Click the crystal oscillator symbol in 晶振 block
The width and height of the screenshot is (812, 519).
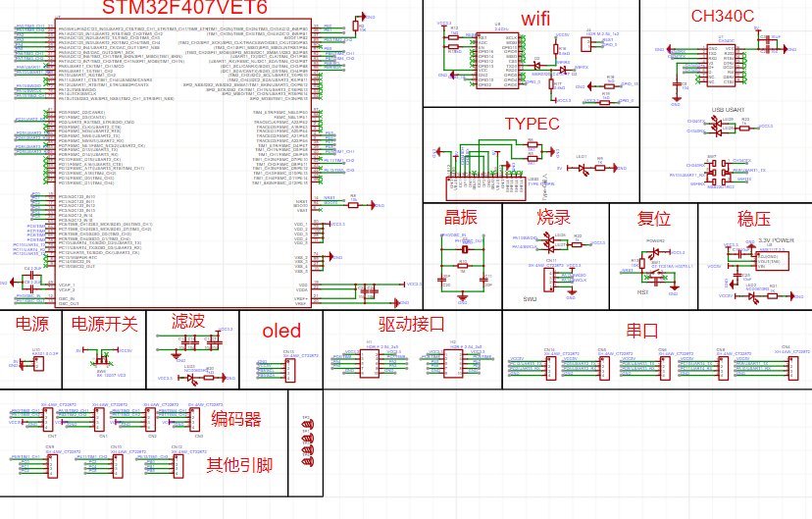pos(465,249)
